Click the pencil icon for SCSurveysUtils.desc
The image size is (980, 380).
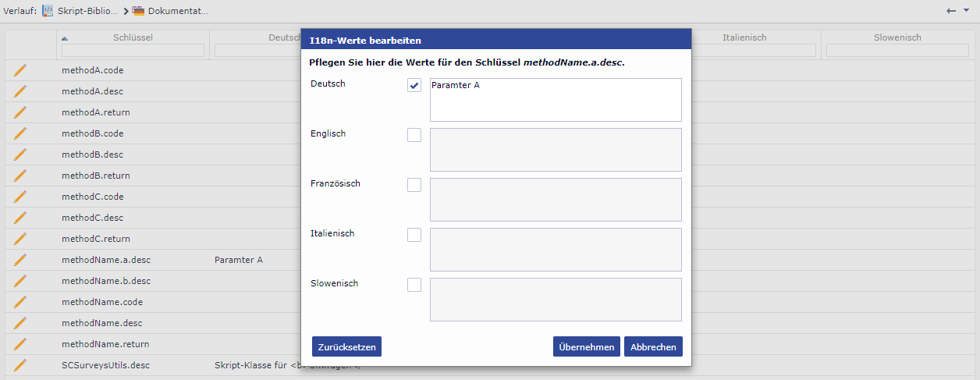point(20,365)
